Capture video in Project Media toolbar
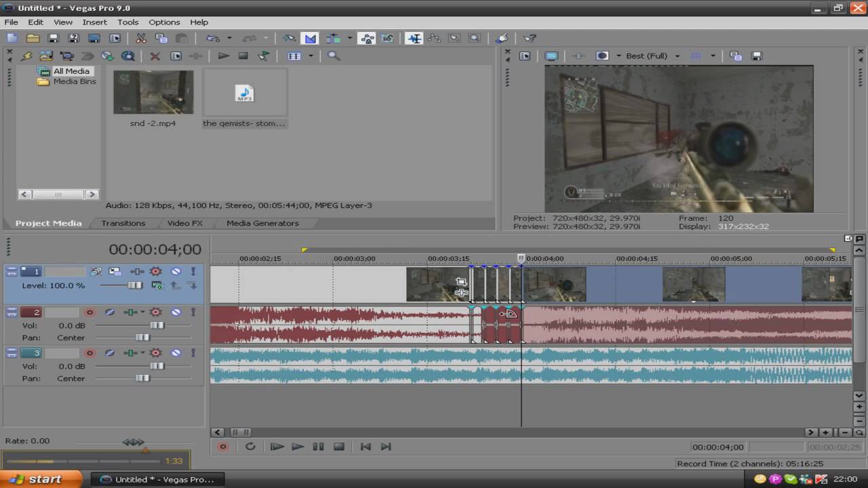The width and height of the screenshot is (868, 488). [66, 56]
